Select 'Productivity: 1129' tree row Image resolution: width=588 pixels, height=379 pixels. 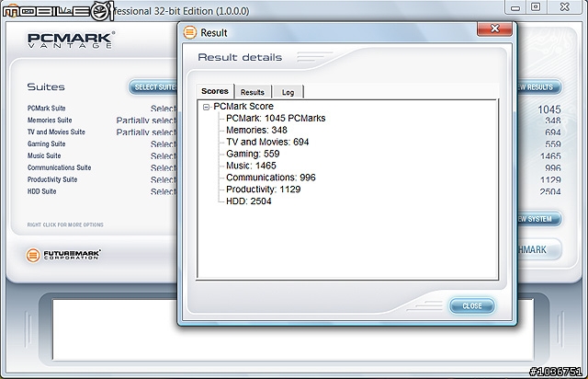coord(264,189)
